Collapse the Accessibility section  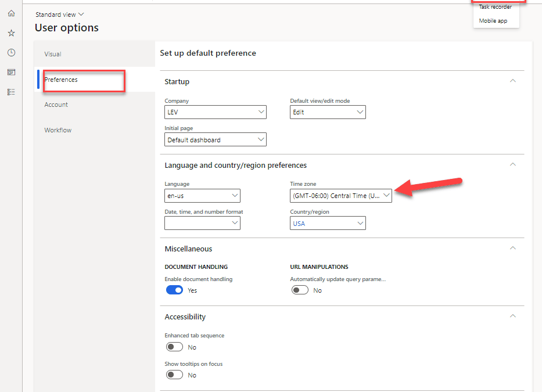[513, 316]
